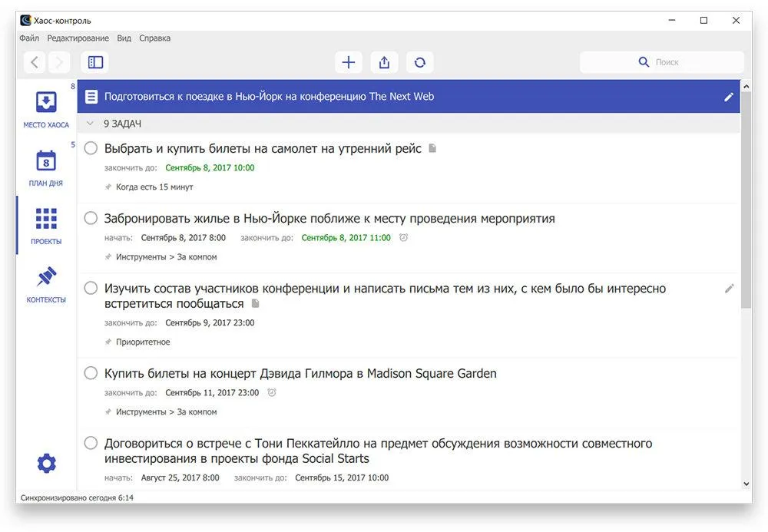Switch to the Проекты grid section

[46, 226]
